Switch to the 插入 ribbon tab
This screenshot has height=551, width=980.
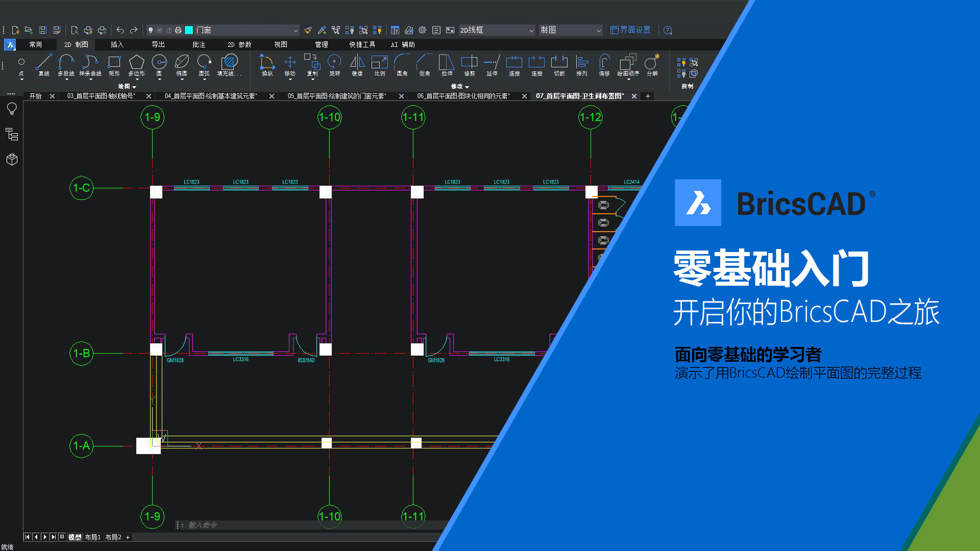(117, 44)
